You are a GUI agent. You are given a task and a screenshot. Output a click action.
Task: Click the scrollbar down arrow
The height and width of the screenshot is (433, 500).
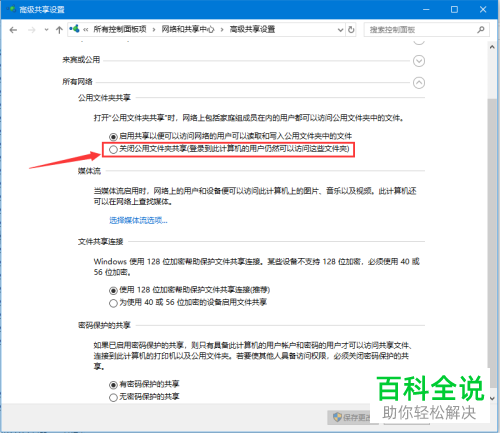tap(492, 398)
